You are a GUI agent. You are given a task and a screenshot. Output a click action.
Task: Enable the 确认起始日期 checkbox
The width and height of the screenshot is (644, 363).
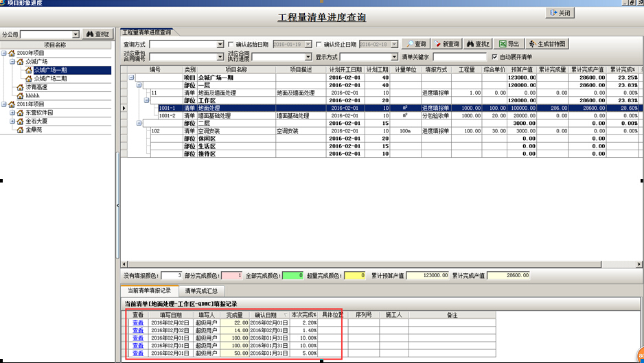pyautogui.click(x=231, y=45)
